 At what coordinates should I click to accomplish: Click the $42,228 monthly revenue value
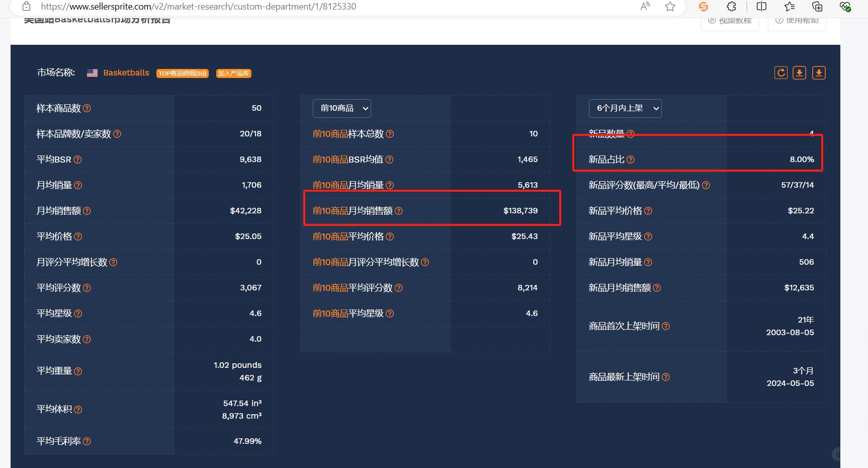click(x=245, y=211)
